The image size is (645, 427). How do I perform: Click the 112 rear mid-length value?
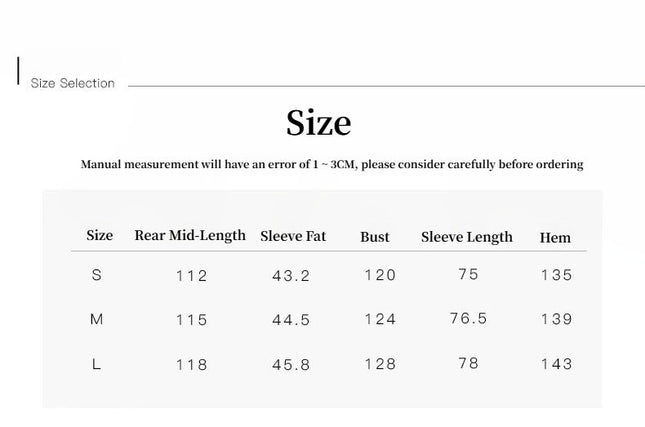pos(190,276)
